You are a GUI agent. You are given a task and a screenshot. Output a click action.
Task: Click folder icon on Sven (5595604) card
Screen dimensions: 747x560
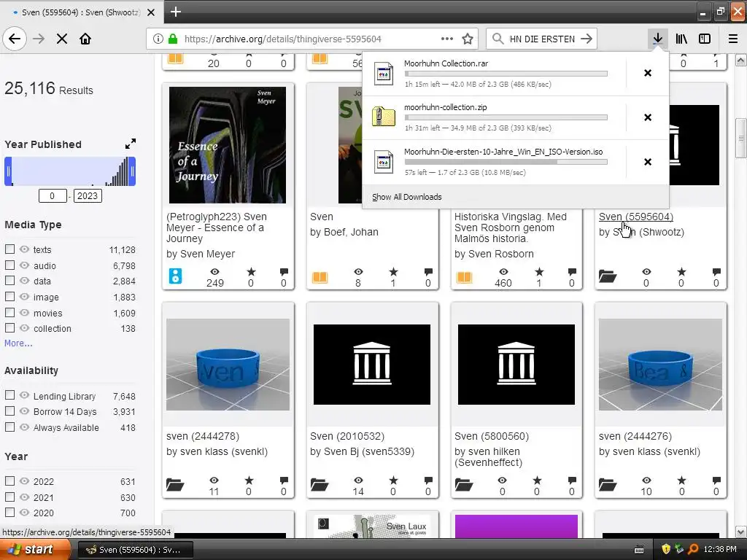click(x=608, y=276)
